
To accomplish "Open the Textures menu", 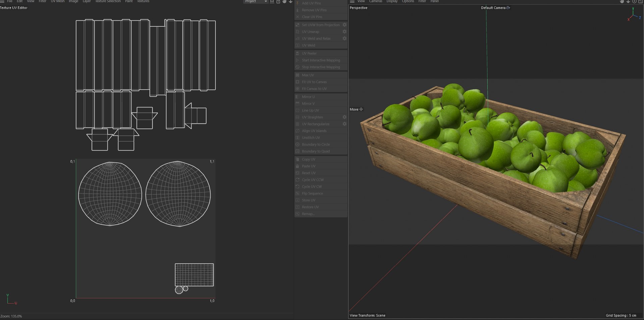I will tap(143, 1).
